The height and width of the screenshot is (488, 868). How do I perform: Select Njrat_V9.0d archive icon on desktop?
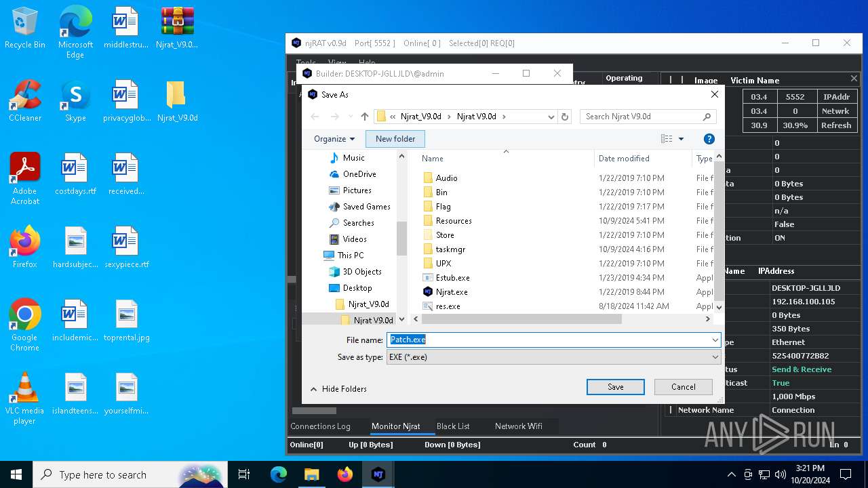point(178,28)
